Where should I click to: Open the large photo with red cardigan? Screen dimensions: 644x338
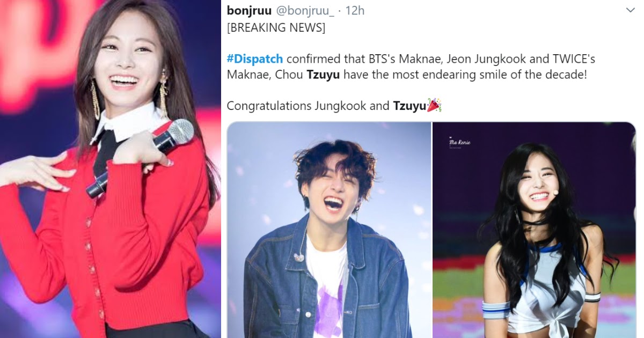click(111, 169)
